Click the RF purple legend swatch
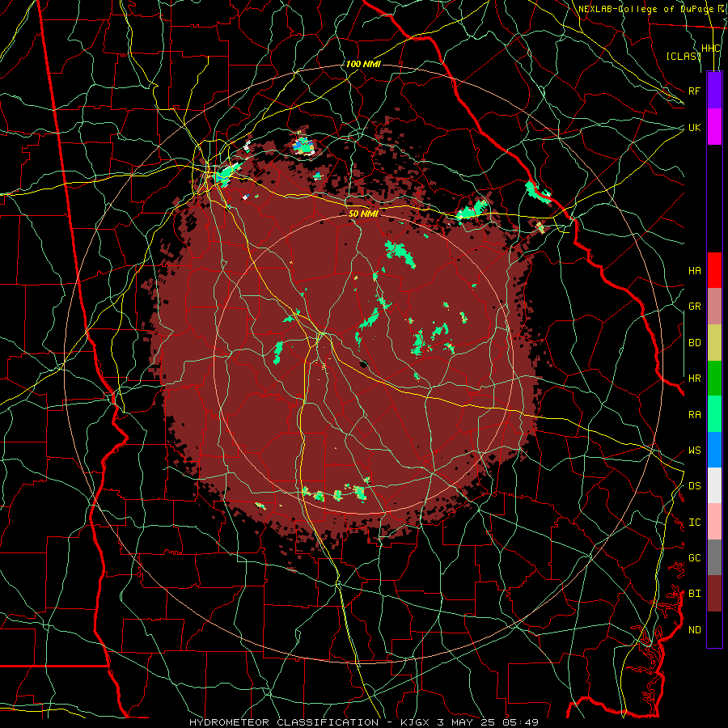The height and width of the screenshot is (728, 728). pos(714,91)
